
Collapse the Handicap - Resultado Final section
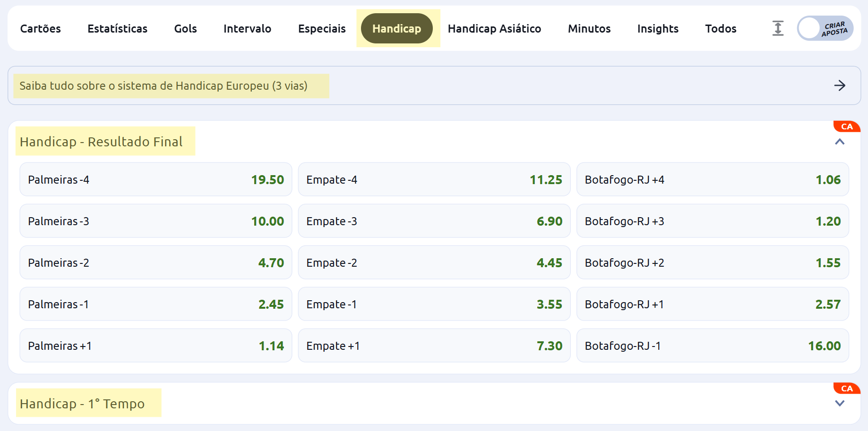coord(840,142)
